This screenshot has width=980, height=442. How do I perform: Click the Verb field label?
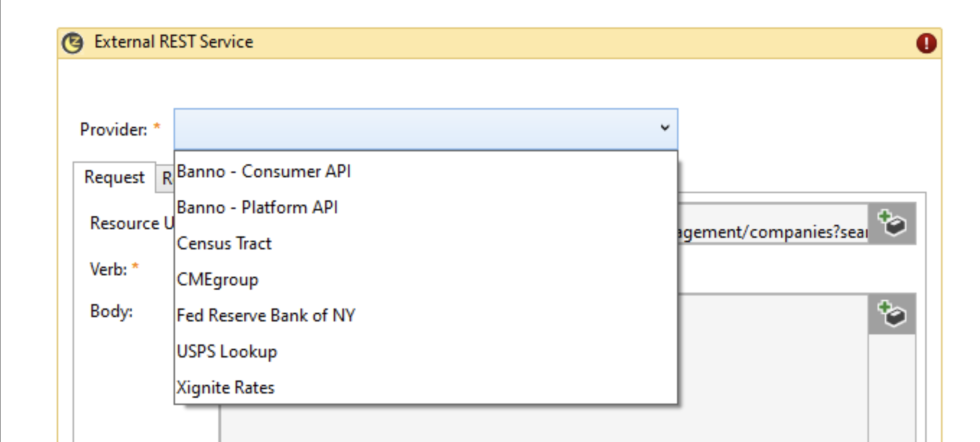click(x=108, y=270)
